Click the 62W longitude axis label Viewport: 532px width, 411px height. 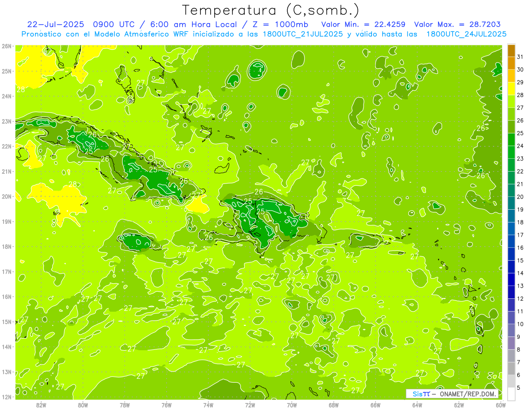[x=459, y=405]
